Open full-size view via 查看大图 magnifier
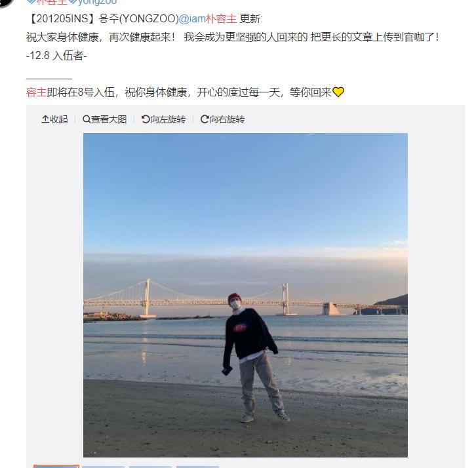Screen dimensions: 476x468 86,119
